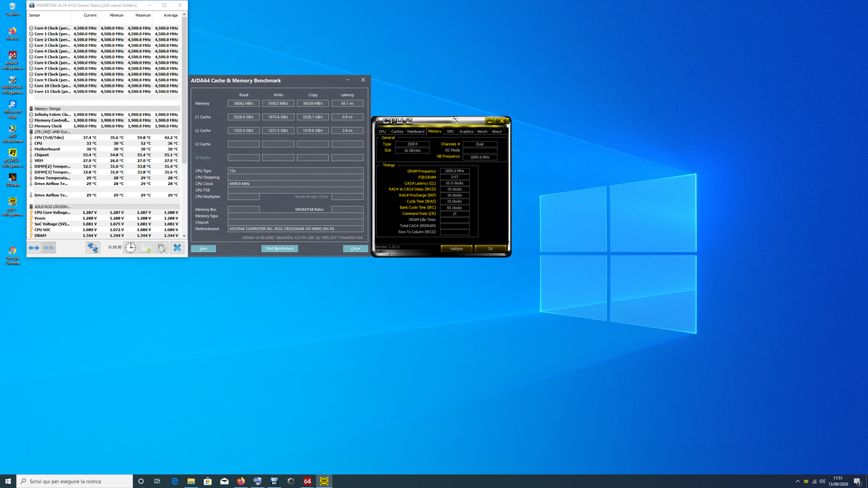Show hidden tray icons with the chevron
This screenshot has height=488, width=868.
click(x=797, y=481)
